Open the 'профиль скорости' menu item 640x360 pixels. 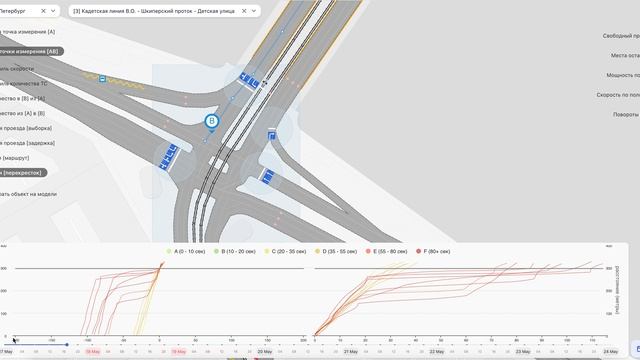17,69
